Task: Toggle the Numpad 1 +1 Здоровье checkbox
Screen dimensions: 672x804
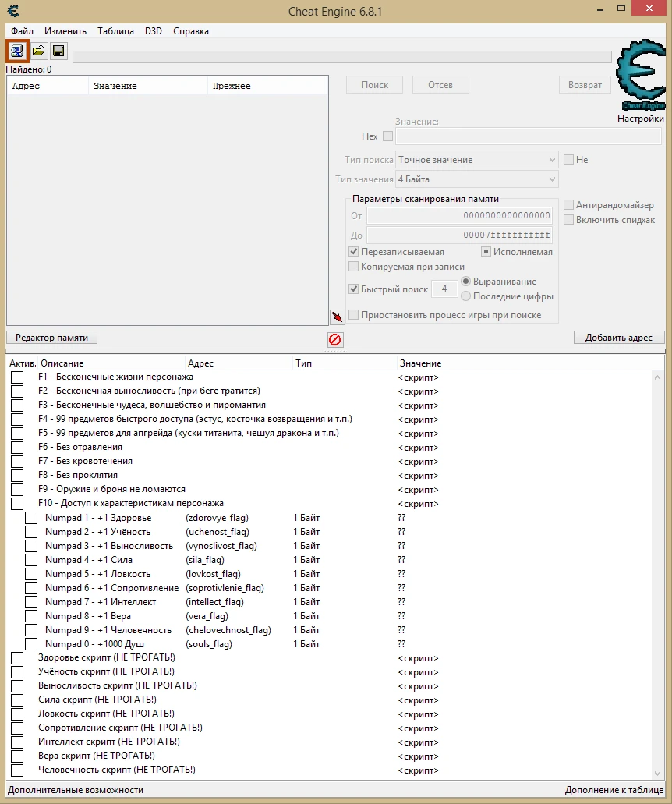Action: click(31, 517)
